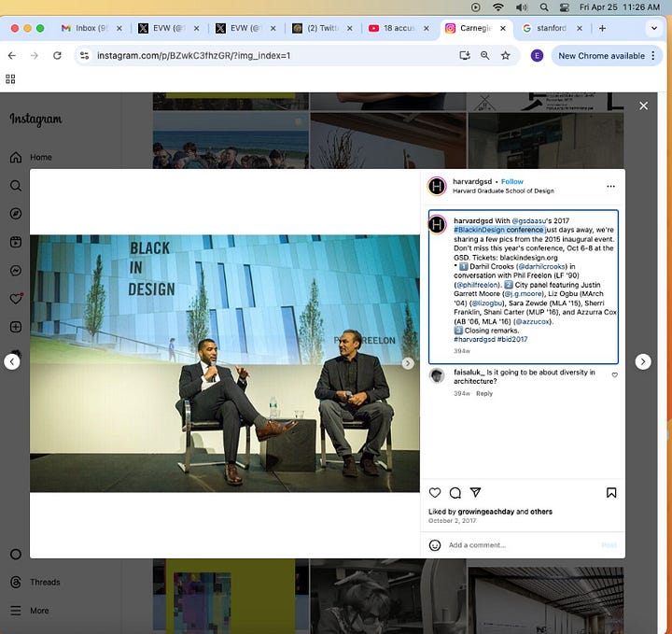Share post with paper plane icon
This screenshot has height=634, width=672.
(x=475, y=492)
